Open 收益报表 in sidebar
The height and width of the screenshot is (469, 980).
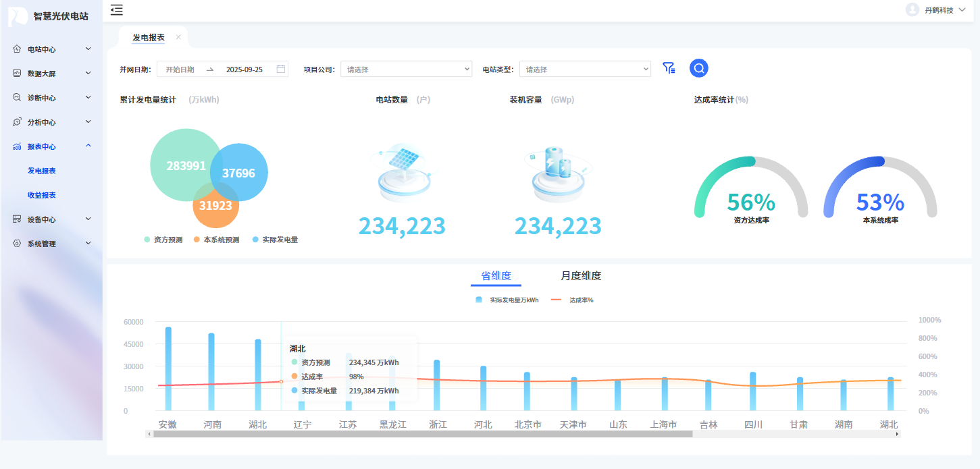coord(42,195)
